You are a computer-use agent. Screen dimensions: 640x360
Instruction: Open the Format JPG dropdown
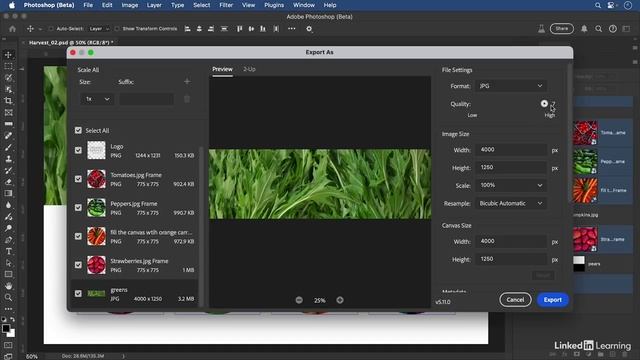[511, 86]
